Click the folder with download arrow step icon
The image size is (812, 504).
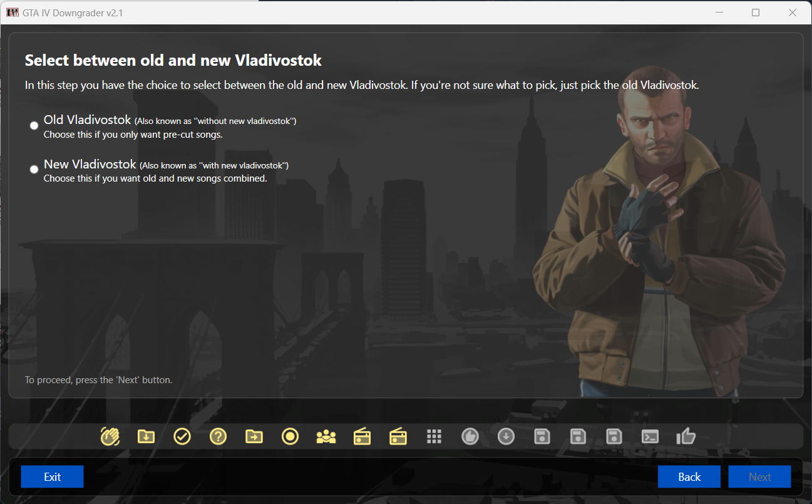146,436
